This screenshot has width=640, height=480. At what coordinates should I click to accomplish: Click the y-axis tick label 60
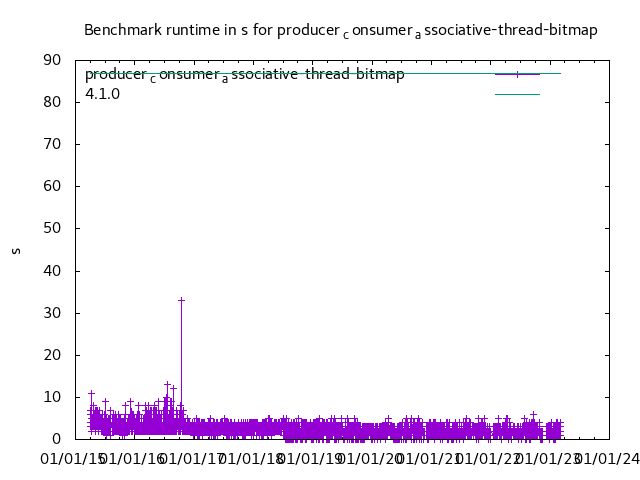54,186
